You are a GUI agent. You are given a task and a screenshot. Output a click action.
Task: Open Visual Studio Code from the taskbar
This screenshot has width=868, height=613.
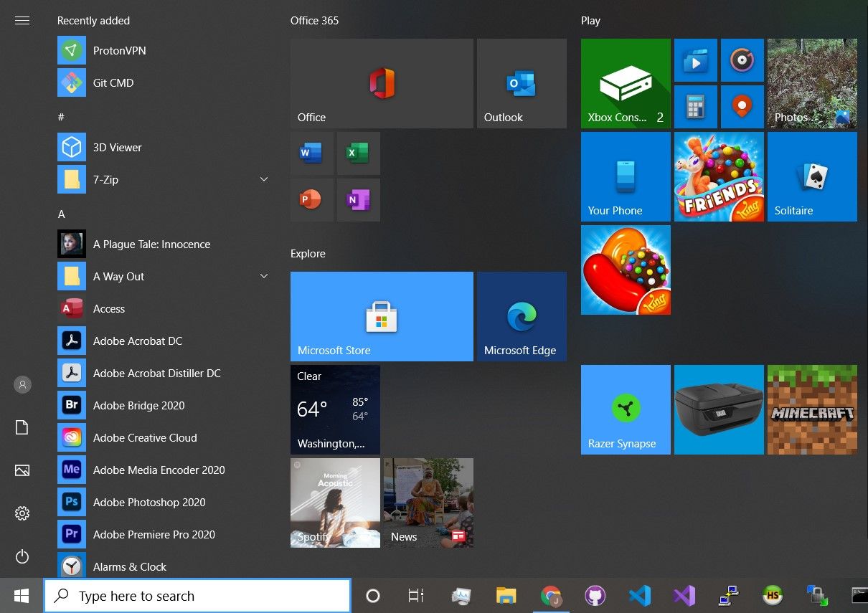point(640,596)
